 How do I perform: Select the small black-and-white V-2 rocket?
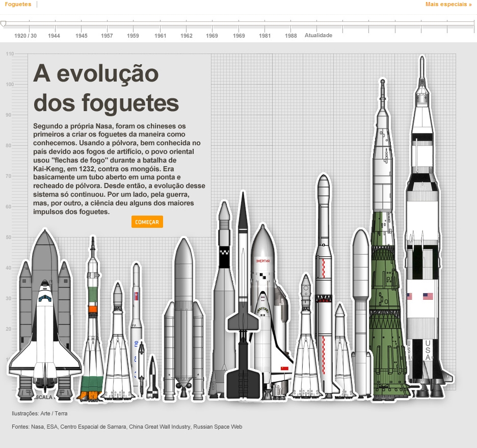(152, 378)
